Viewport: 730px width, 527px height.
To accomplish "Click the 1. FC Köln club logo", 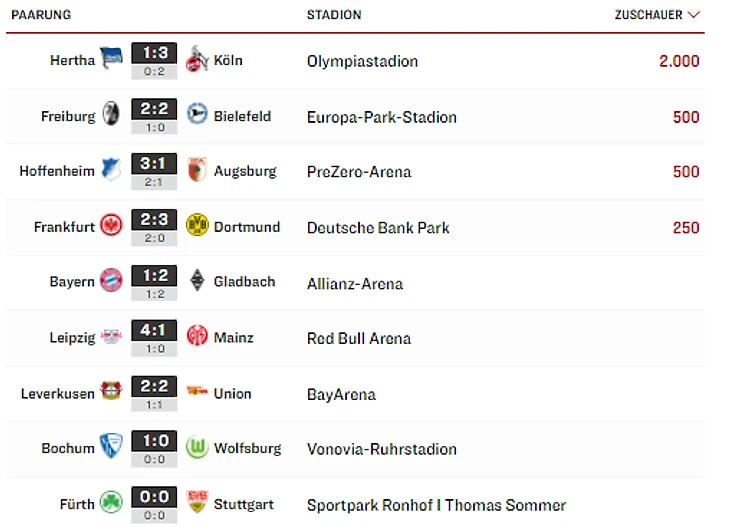I will click(x=197, y=60).
